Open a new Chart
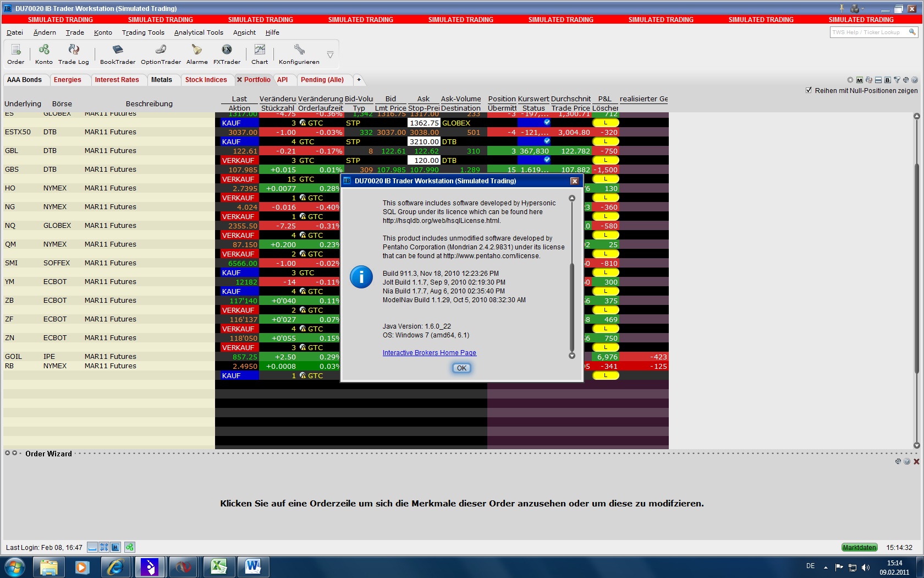 coord(260,54)
